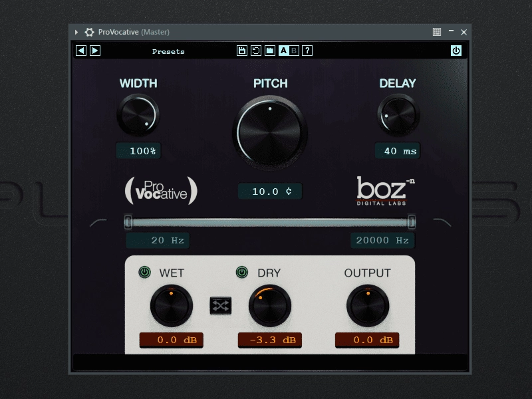Click the ProVocative (Master) title text
The image size is (532, 399).
[x=134, y=32]
